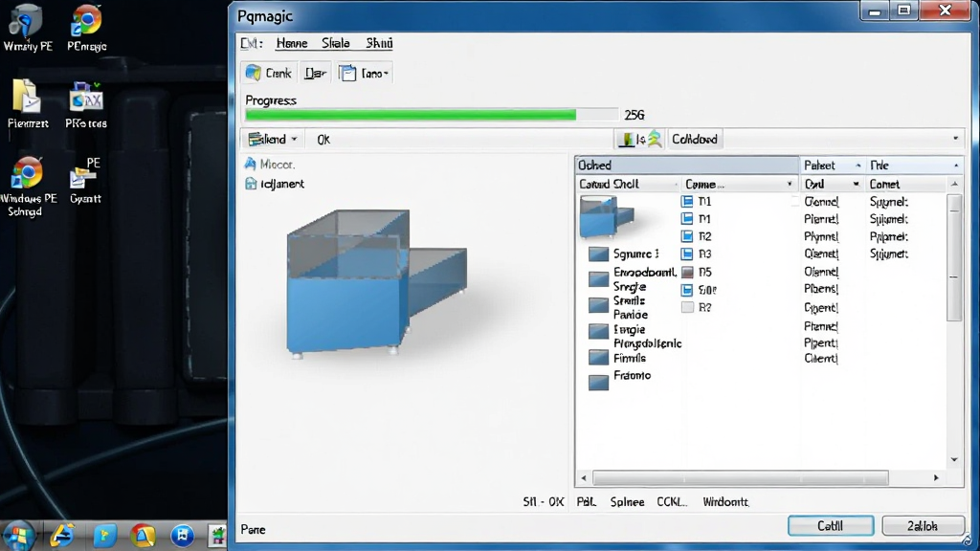Select the idjanent item icon
This screenshot has width=980, height=551.
(251, 184)
